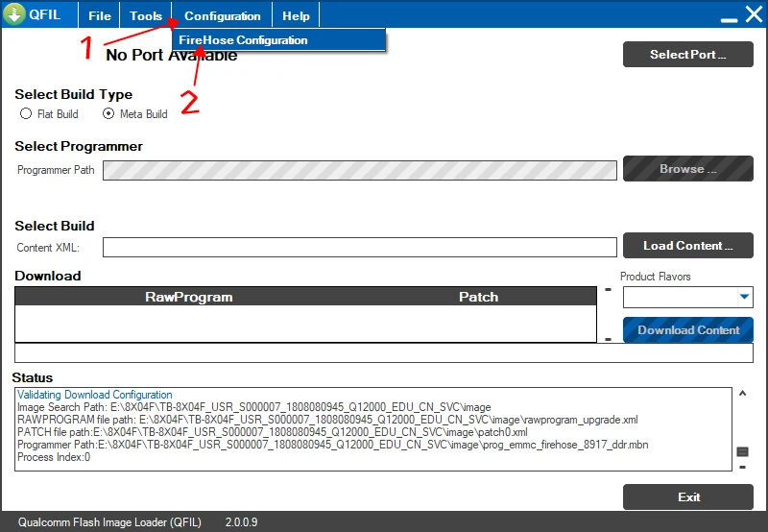
Task: Open the Configuration menu
Action: (223, 15)
